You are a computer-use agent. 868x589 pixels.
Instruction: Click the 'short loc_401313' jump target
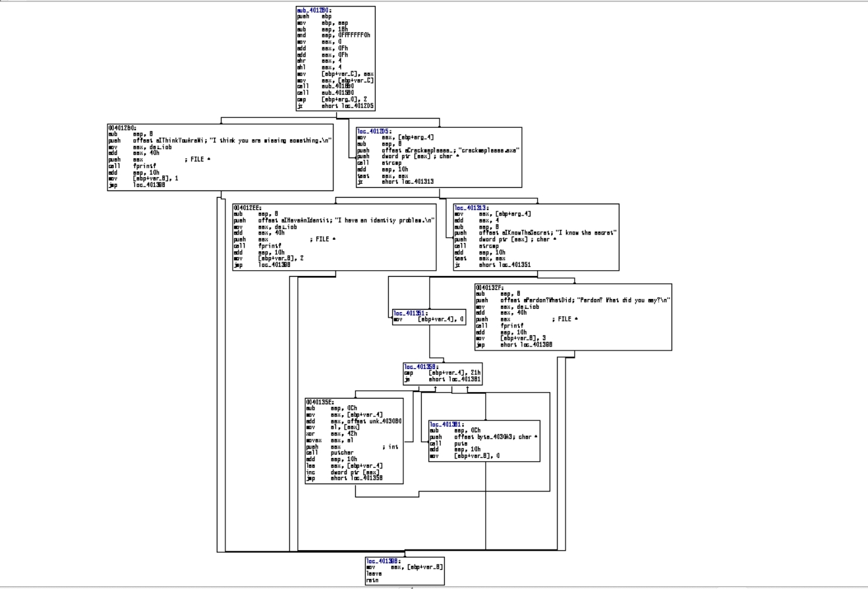coord(408,182)
